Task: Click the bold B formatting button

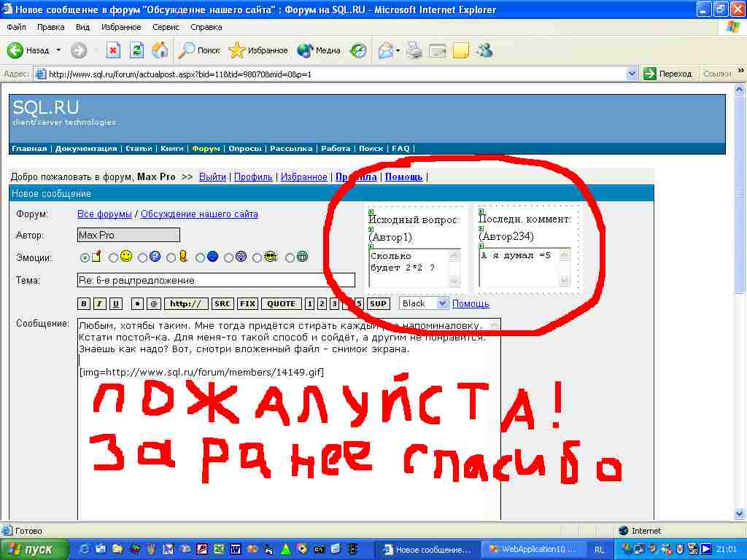Action: click(x=84, y=304)
